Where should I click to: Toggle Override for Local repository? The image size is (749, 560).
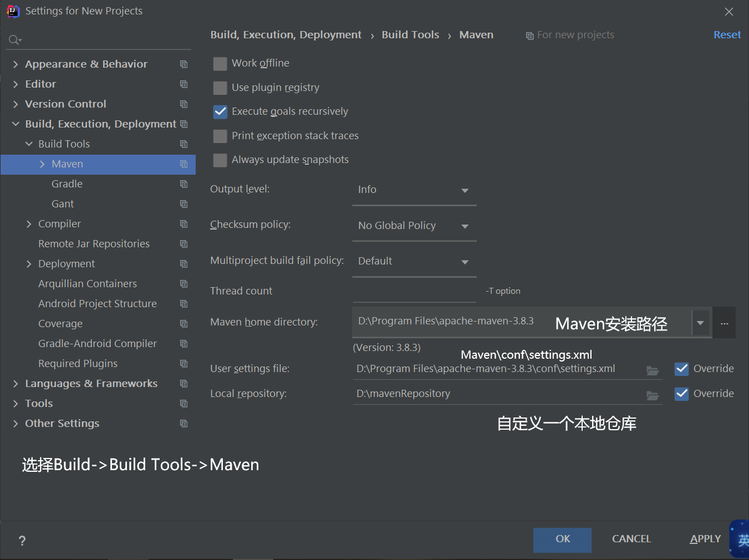tap(682, 394)
